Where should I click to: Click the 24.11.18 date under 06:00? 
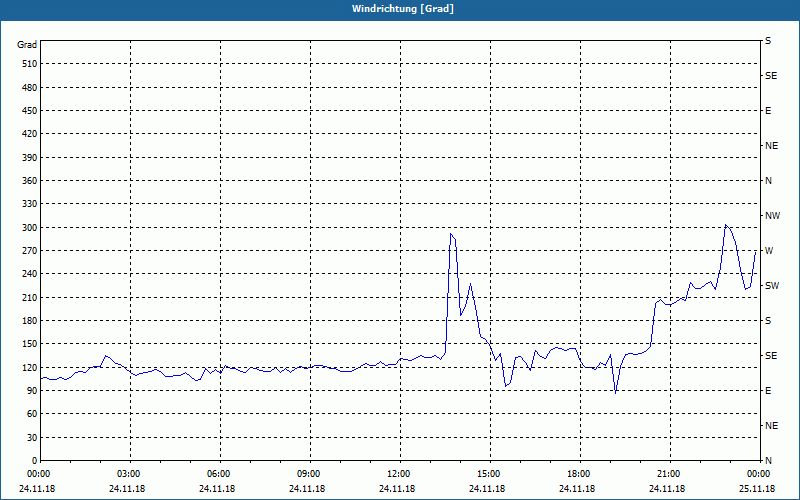point(217,489)
